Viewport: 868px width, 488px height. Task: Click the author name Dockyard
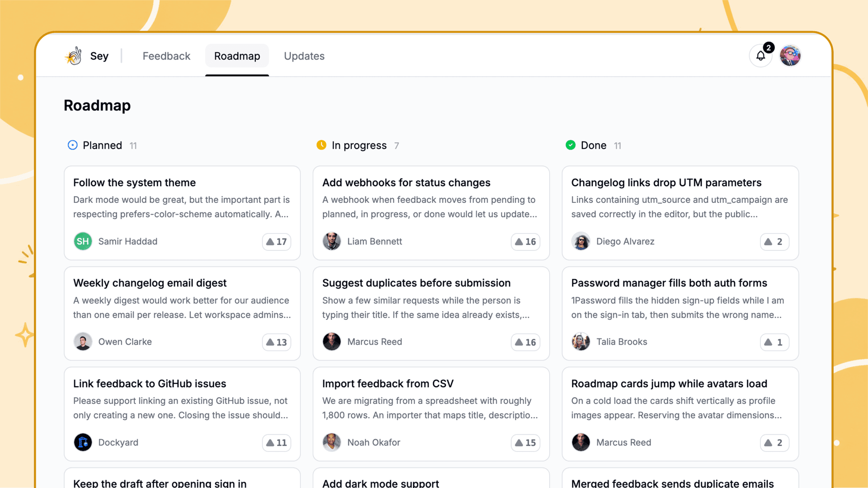click(x=118, y=442)
